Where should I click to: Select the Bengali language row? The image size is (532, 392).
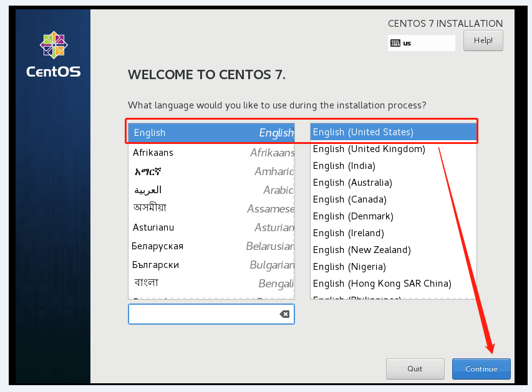(211, 283)
